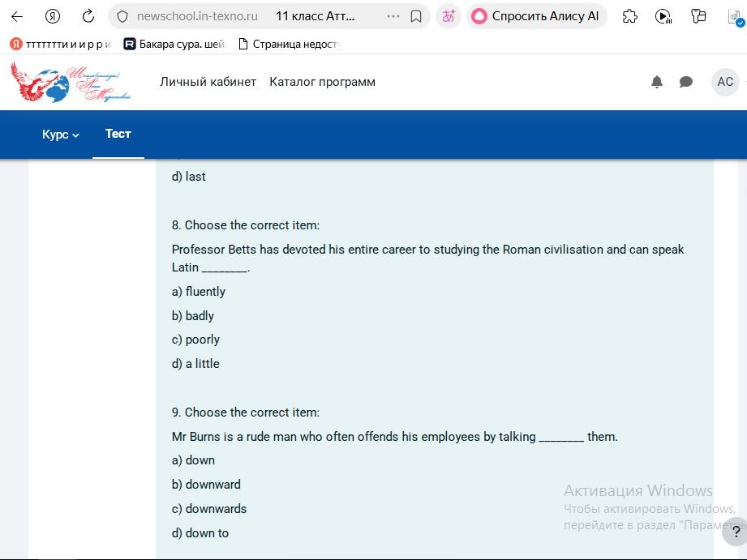
Task: Click Спросить Алису AI button
Action: pos(536,17)
